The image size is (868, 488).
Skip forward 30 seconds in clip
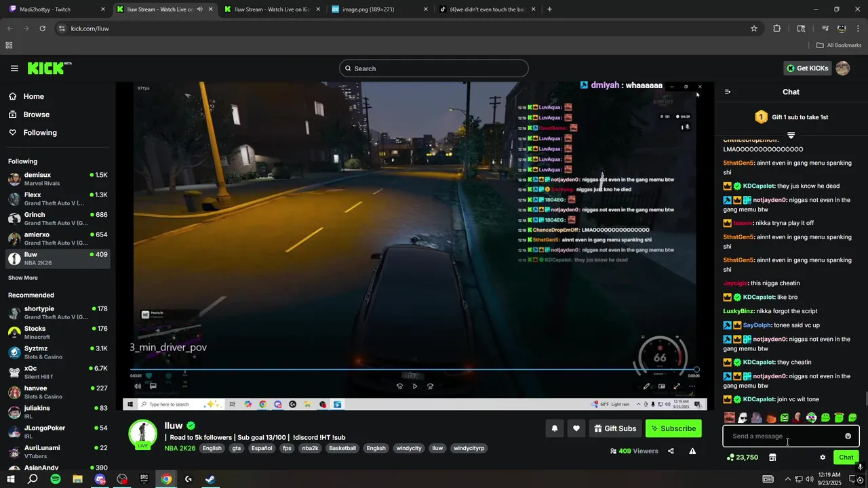430,386
